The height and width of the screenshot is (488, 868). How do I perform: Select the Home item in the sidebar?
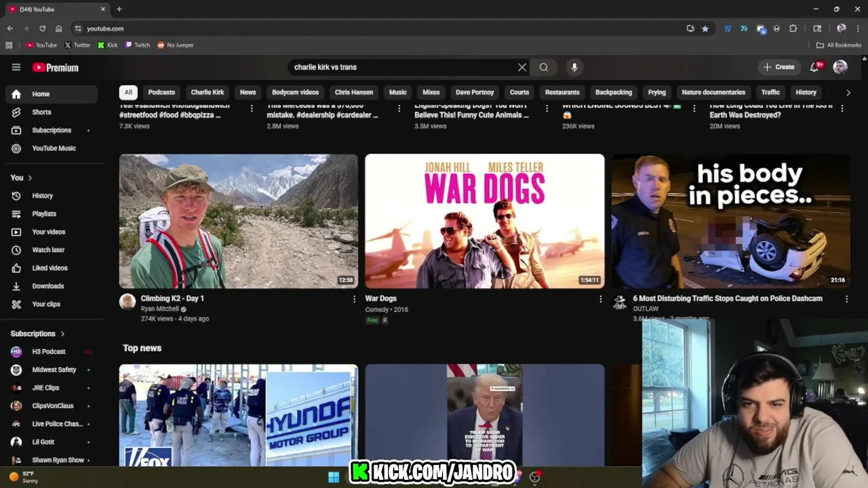(x=52, y=94)
